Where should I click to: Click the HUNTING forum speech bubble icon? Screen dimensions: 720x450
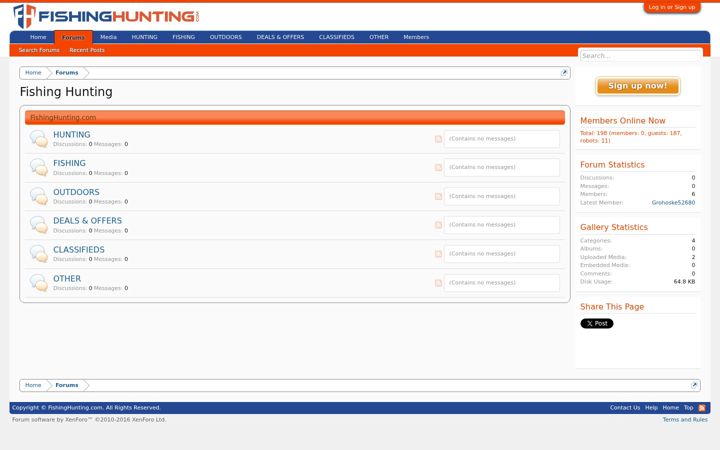[39, 139]
